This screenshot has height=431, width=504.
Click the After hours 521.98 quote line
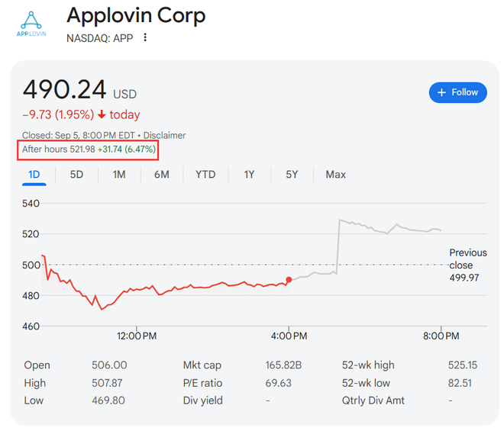pyautogui.click(x=89, y=150)
